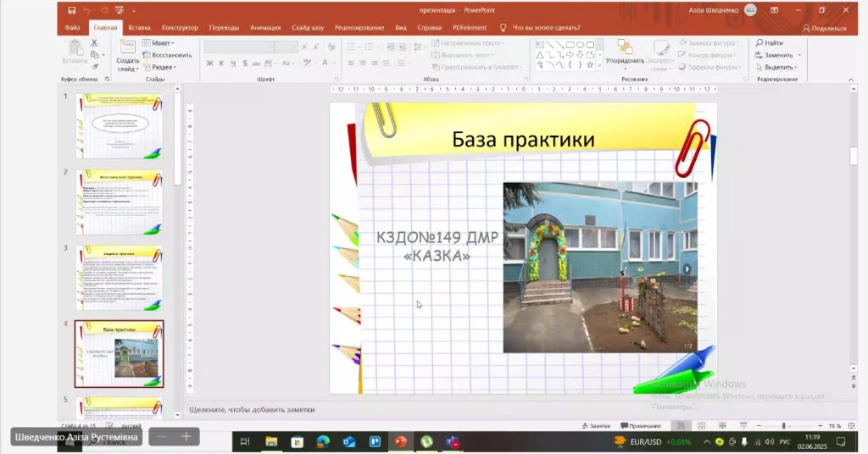This screenshot has width=868, height=454.
Task: Open the font size combo box
Action: pos(287,47)
